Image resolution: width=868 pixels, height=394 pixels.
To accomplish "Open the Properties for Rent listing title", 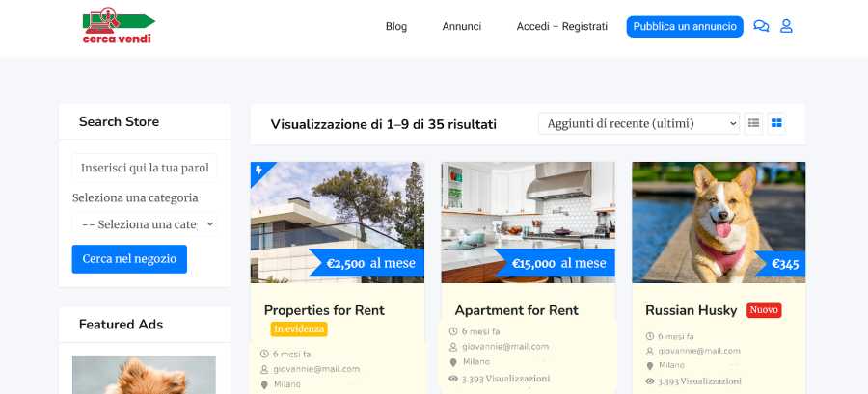I will click(x=324, y=310).
